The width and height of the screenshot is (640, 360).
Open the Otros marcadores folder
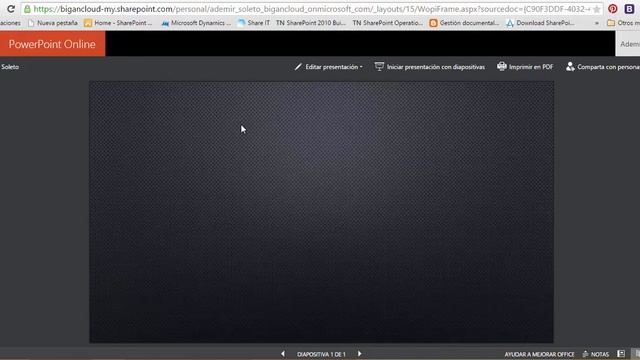tap(623, 23)
